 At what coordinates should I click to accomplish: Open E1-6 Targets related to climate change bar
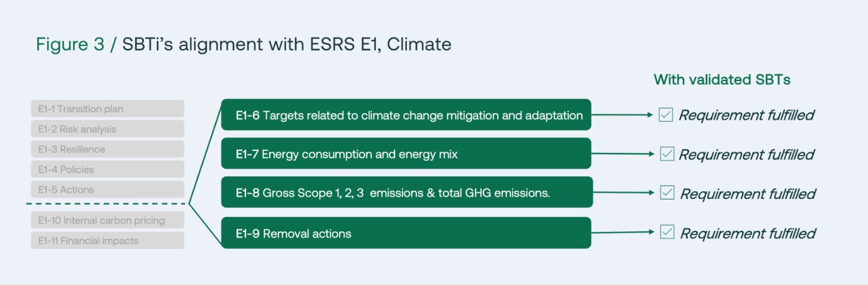406,115
